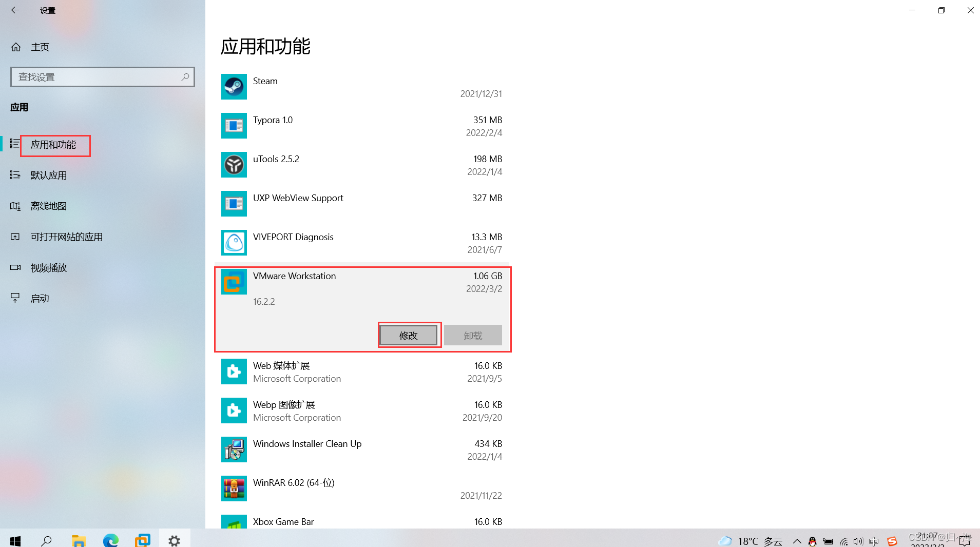The image size is (980, 547).
Task: Click the uTools 2.5.2 app icon
Action: (x=234, y=165)
